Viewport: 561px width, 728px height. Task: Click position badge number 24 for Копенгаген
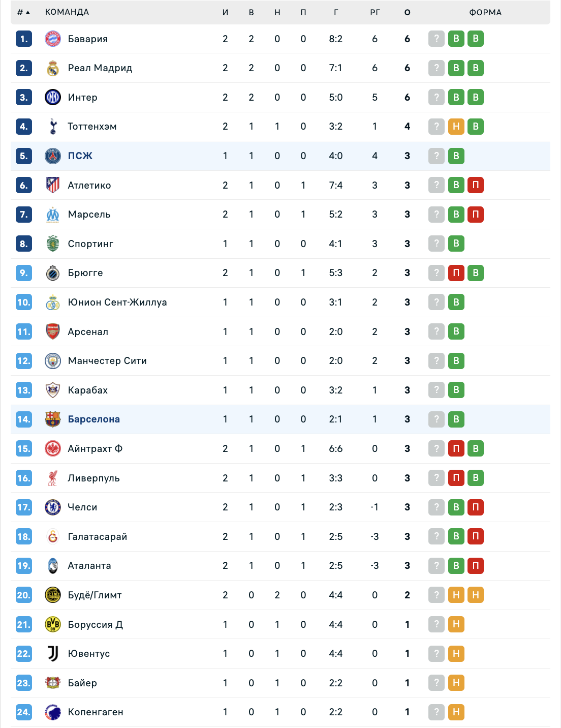(x=24, y=712)
